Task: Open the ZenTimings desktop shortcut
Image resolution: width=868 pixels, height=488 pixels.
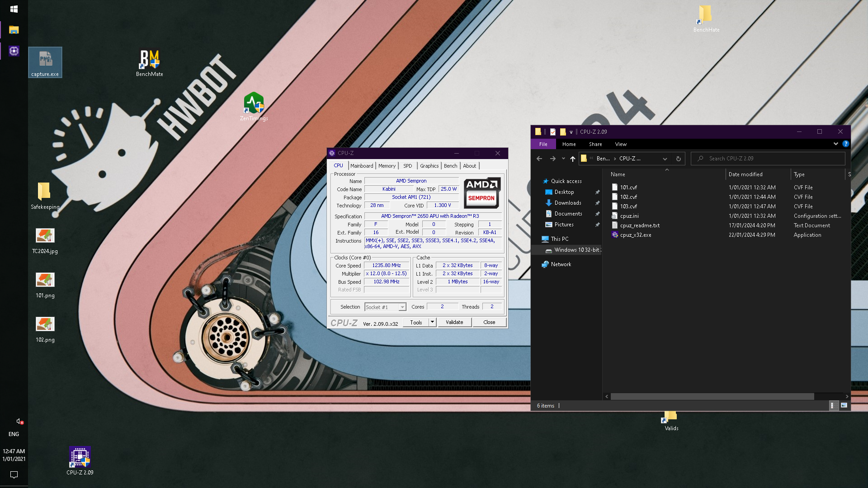Action: coord(254,107)
